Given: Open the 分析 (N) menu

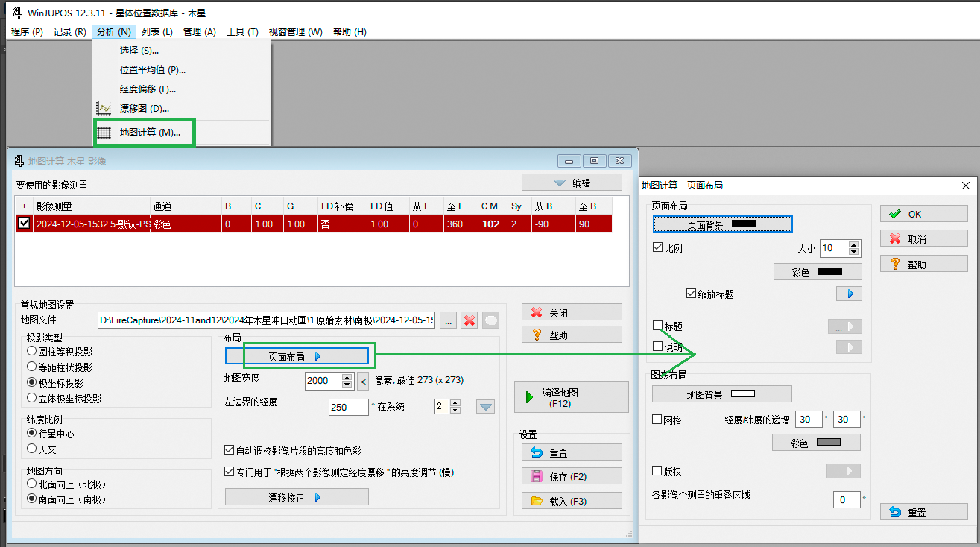Looking at the screenshot, I should (114, 32).
